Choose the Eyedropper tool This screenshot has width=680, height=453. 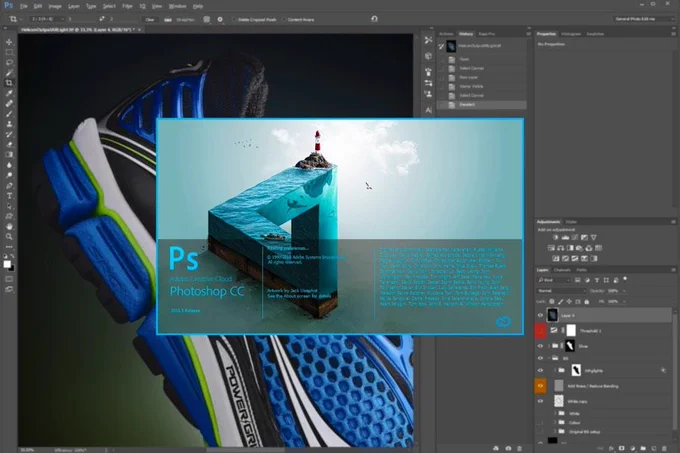click(x=9, y=93)
